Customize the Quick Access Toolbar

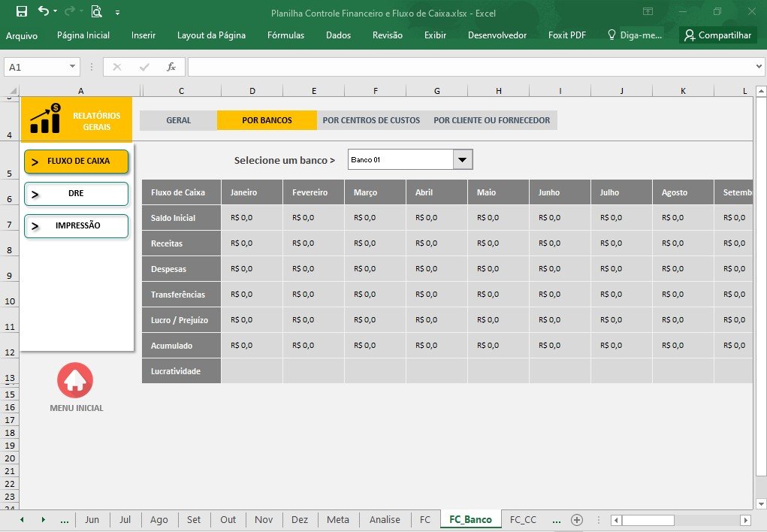point(117,13)
